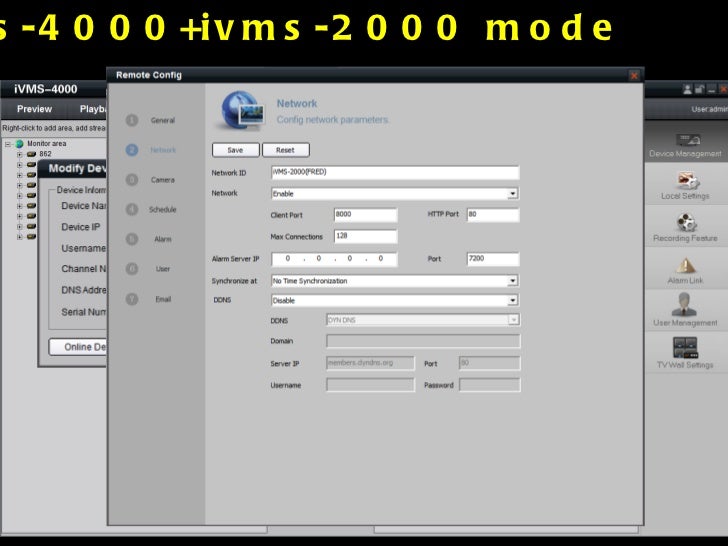The image size is (728, 546).
Task: Select Alarm in the config sidebar
Action: 163,239
